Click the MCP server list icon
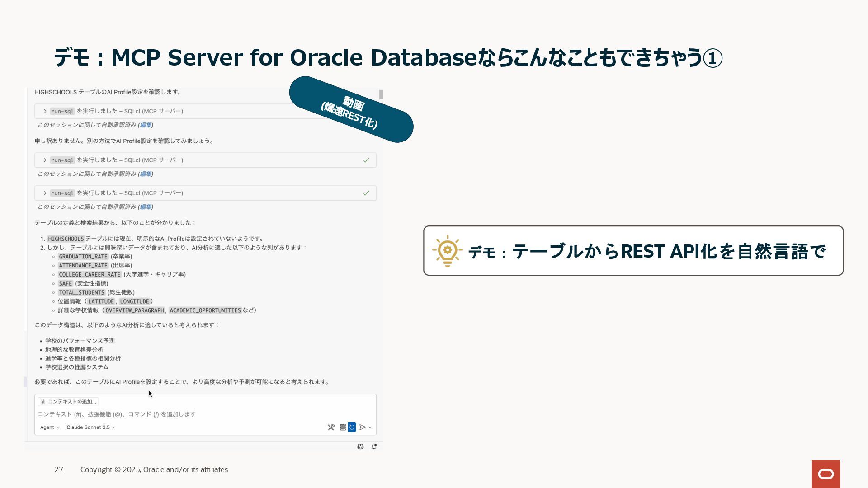The height and width of the screenshot is (488, 868). coord(343,427)
